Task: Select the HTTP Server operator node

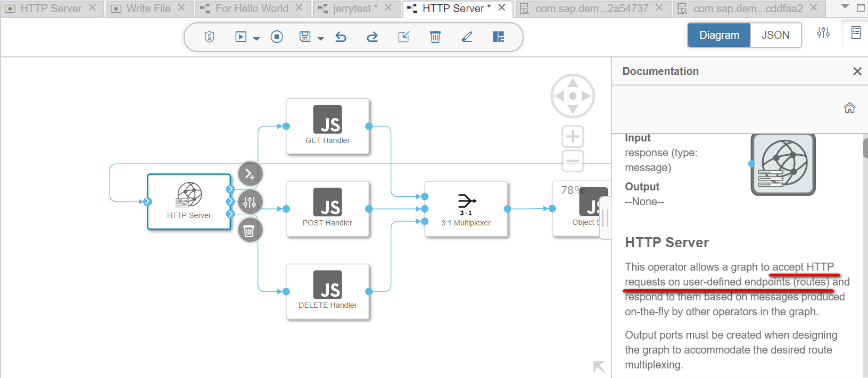Action: [189, 201]
